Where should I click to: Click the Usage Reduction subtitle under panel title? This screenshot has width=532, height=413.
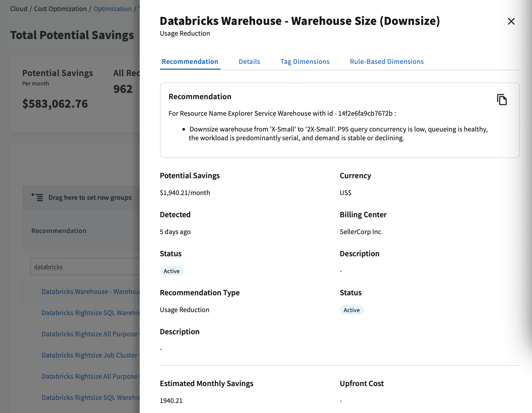coord(185,33)
